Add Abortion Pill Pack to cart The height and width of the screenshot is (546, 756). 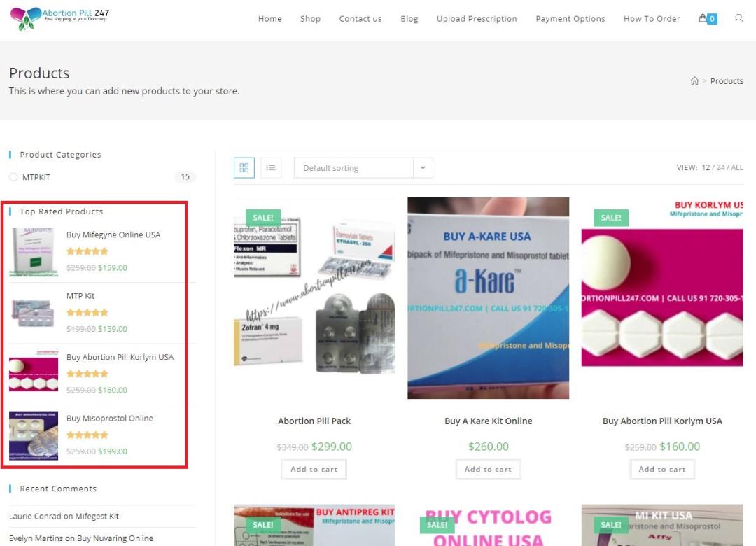pos(314,469)
